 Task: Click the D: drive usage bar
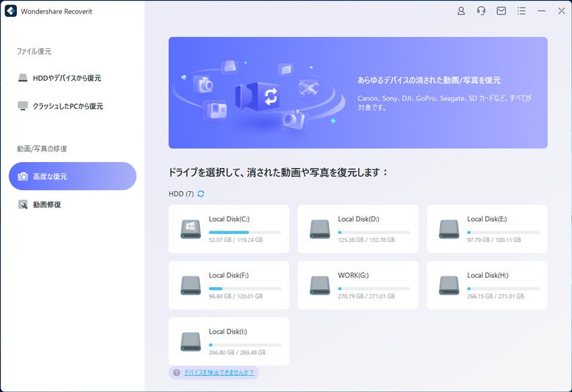374,232
